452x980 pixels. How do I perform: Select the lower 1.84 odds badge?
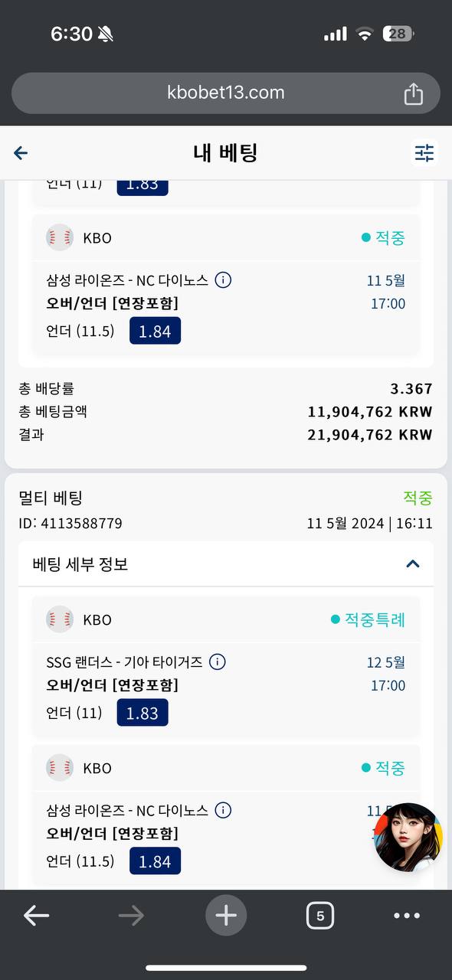(x=155, y=861)
